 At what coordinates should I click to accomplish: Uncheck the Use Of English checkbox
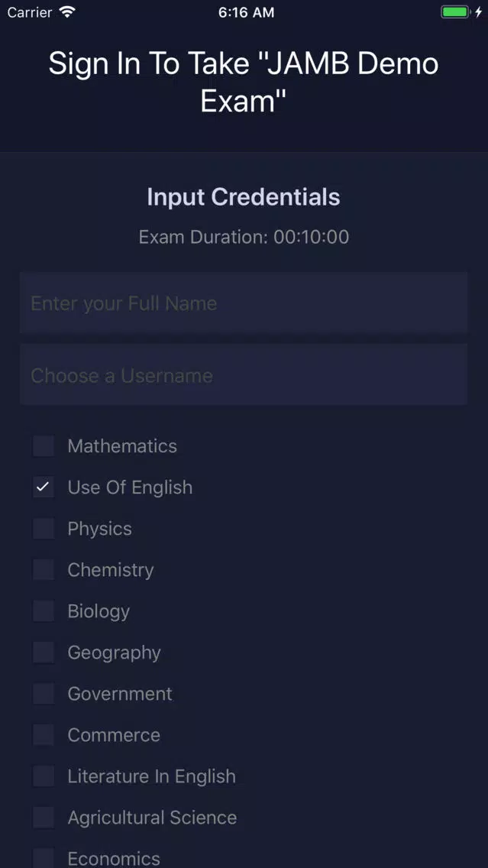click(x=44, y=487)
